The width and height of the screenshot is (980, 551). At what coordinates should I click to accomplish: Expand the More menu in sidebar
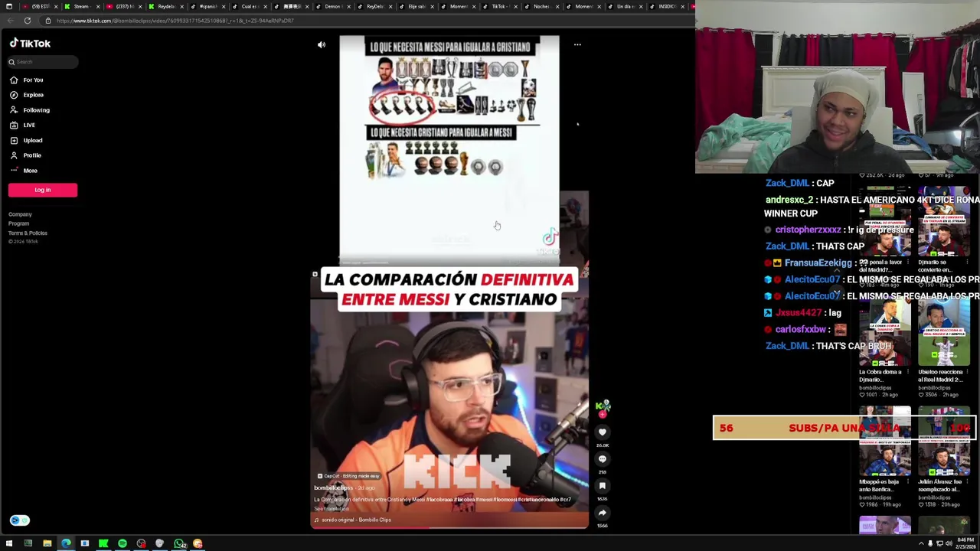tap(24, 171)
